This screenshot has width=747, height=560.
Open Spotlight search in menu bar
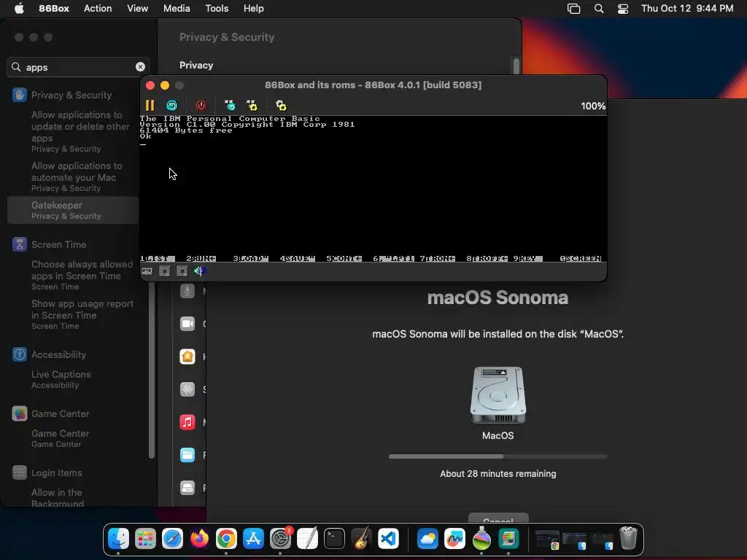(x=599, y=9)
